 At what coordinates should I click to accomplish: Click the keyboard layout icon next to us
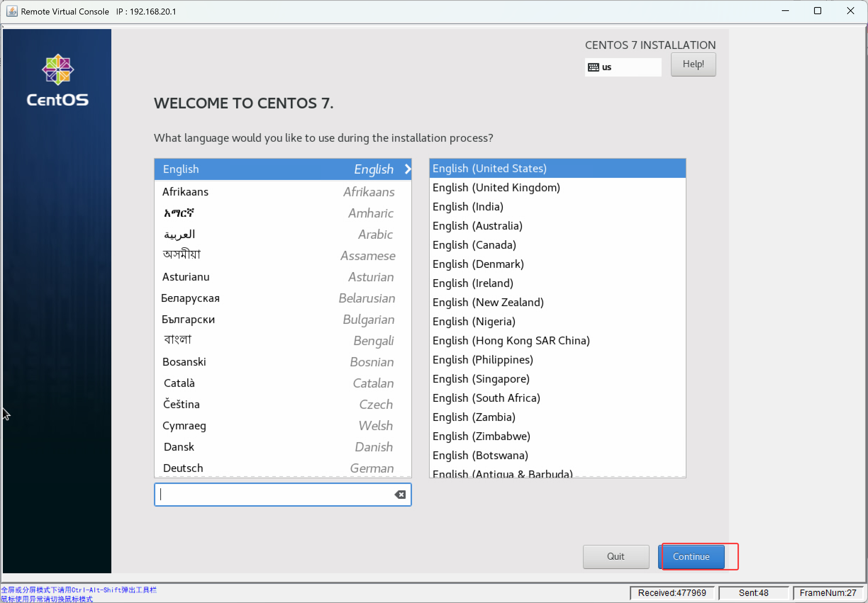(593, 67)
